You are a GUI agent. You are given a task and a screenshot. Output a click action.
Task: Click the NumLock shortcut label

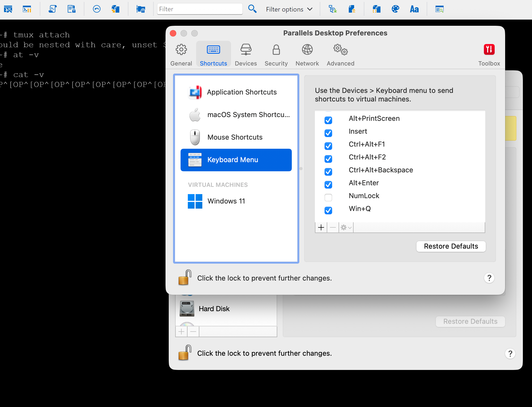click(x=364, y=196)
